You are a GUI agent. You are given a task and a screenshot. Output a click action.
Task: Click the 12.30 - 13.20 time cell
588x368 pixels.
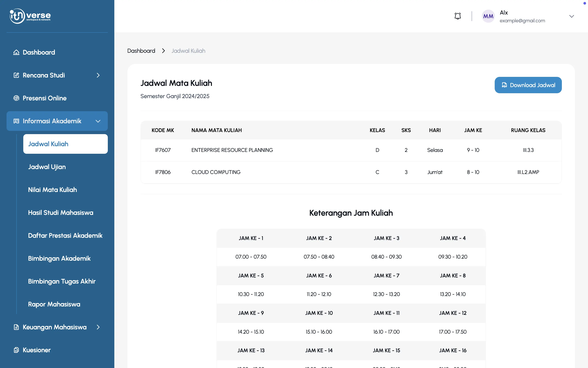pyautogui.click(x=386, y=294)
